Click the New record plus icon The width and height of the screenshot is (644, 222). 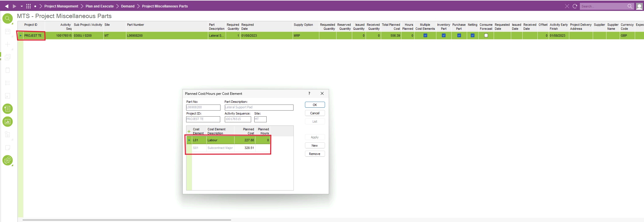tap(8, 44)
